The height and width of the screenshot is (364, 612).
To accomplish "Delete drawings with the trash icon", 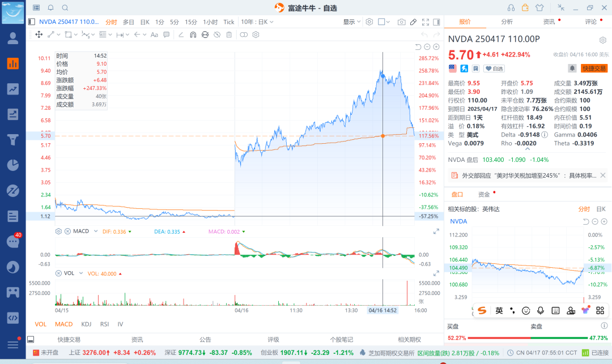I will 229,35.
